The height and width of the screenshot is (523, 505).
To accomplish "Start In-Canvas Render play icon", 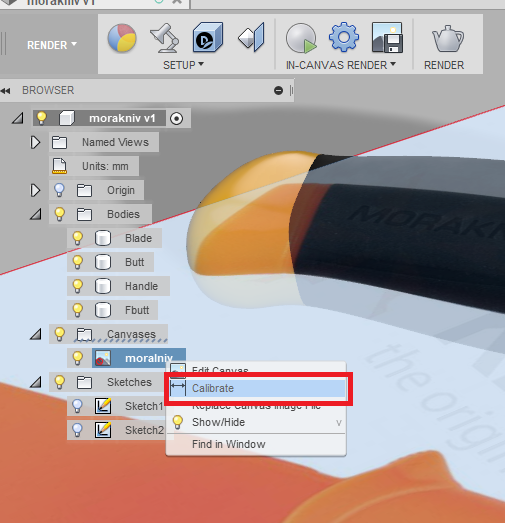I will click(x=301, y=38).
